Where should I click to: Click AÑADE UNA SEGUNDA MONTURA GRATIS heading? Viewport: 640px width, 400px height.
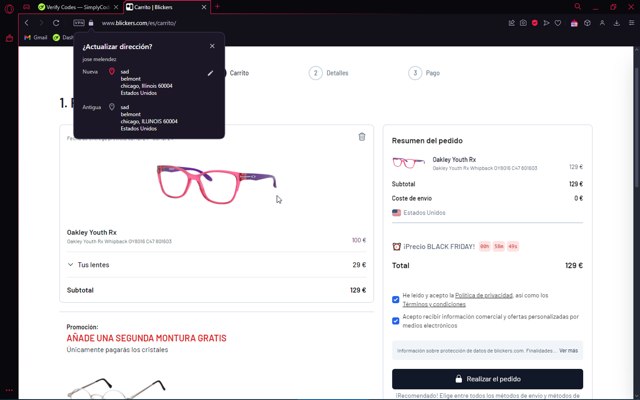pyautogui.click(x=147, y=338)
